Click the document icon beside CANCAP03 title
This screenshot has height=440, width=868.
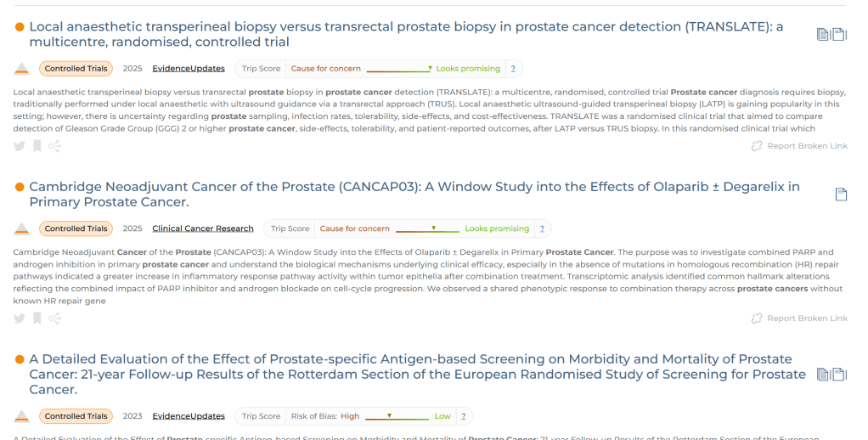pyautogui.click(x=841, y=195)
